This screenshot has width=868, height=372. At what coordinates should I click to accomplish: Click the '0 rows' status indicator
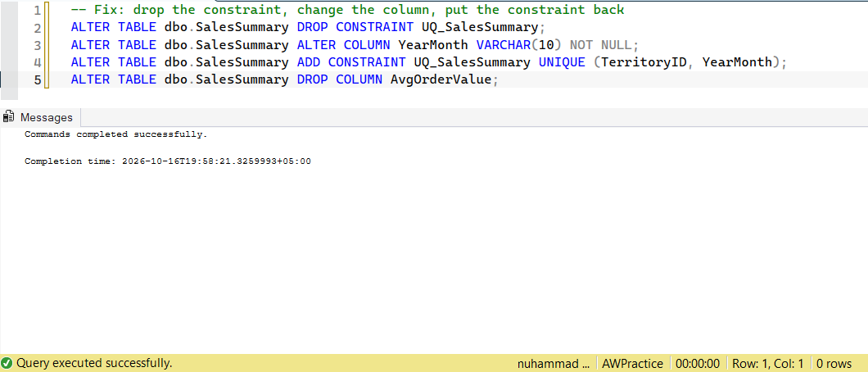(x=834, y=364)
